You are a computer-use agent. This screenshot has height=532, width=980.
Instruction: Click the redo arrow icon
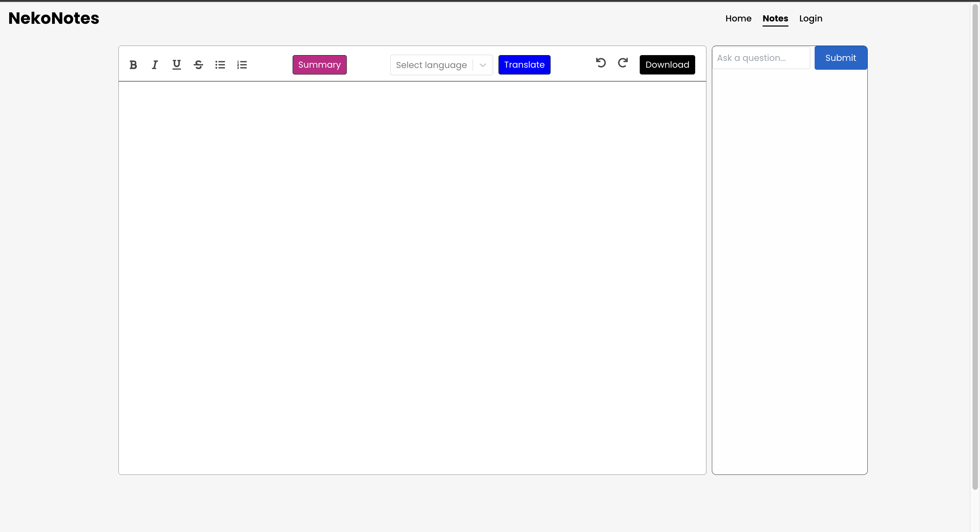point(623,63)
